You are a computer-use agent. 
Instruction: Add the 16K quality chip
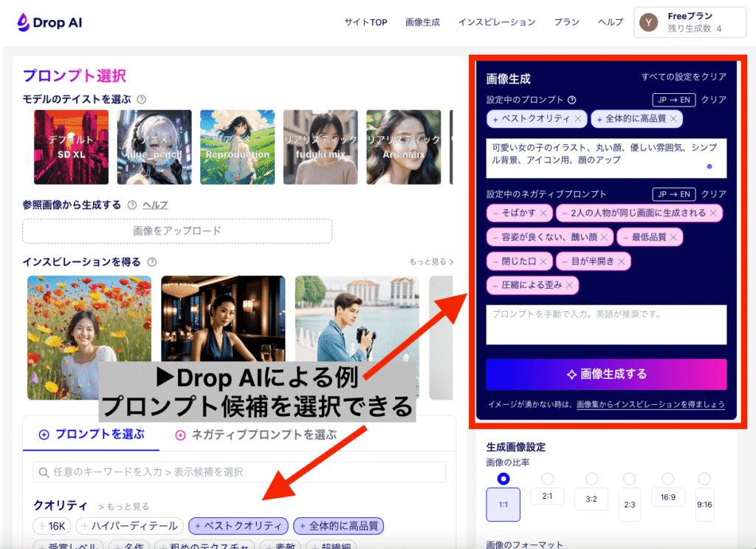pos(52,526)
